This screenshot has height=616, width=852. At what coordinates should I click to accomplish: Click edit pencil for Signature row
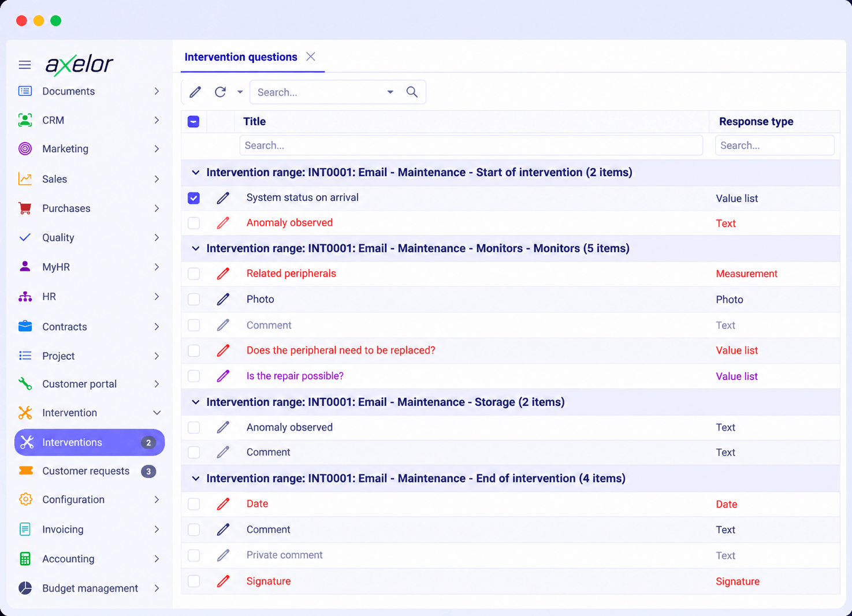click(x=223, y=581)
